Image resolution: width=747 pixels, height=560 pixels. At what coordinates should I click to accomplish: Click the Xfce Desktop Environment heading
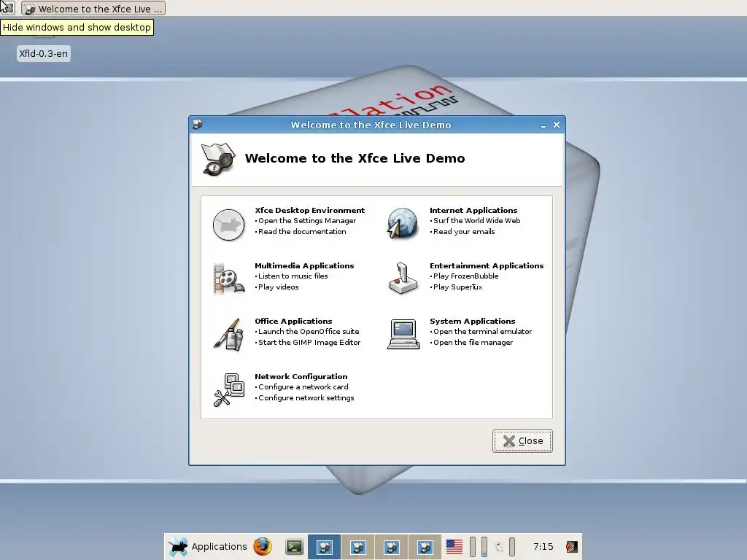309,210
